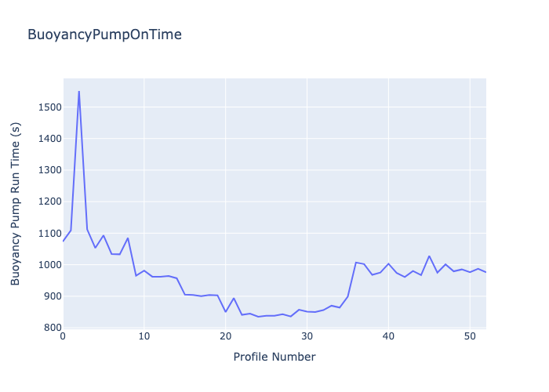Select the 1100 y-axis tick label
Screen dimensions: 549x392
click(50, 233)
